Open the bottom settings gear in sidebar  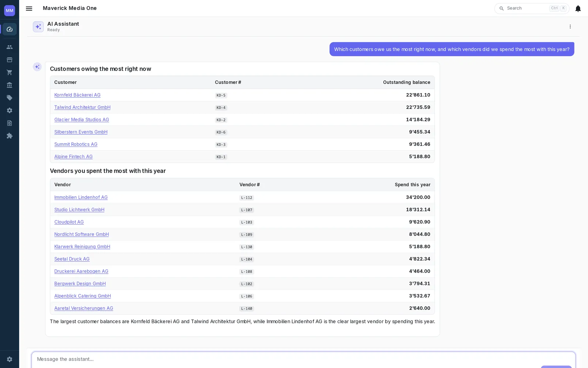10,359
